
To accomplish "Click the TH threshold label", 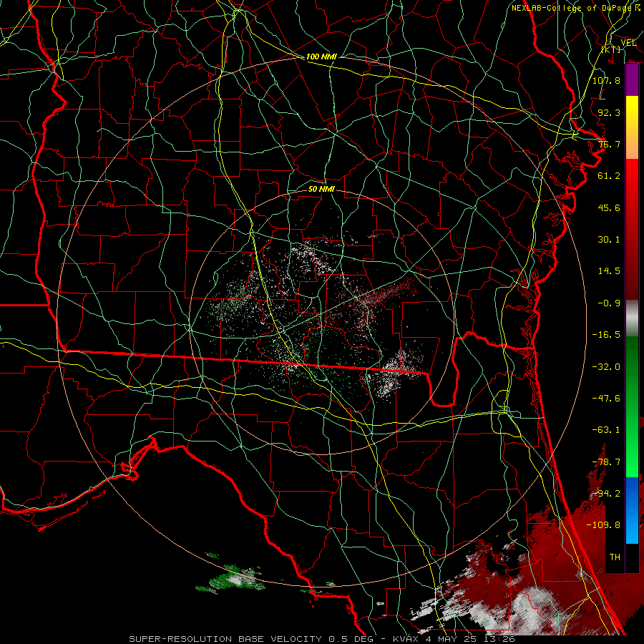I will [615, 557].
